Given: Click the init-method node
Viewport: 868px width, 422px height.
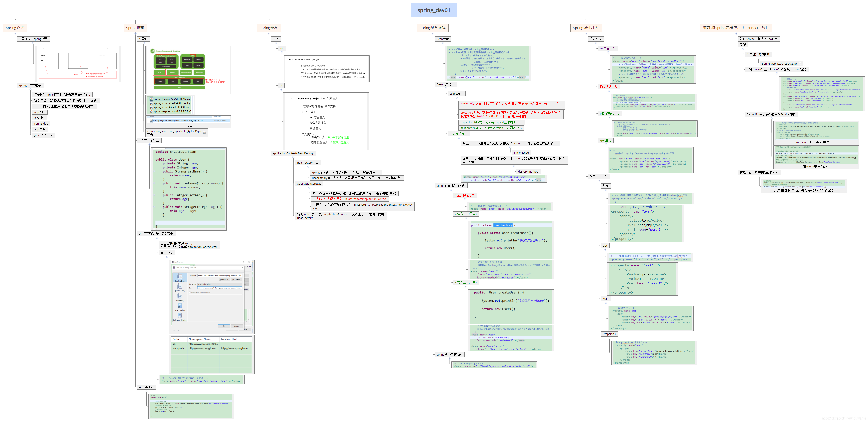Looking at the screenshot, I should pos(521,153).
